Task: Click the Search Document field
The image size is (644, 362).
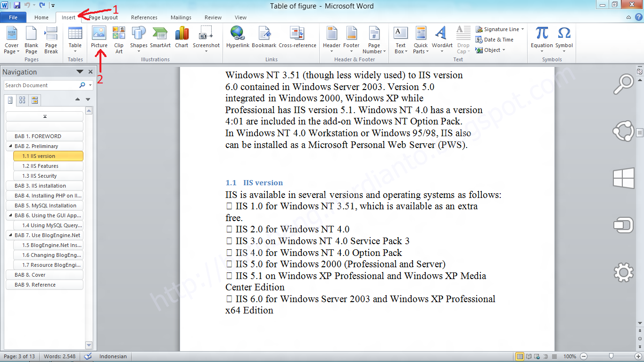Action: pos(41,85)
